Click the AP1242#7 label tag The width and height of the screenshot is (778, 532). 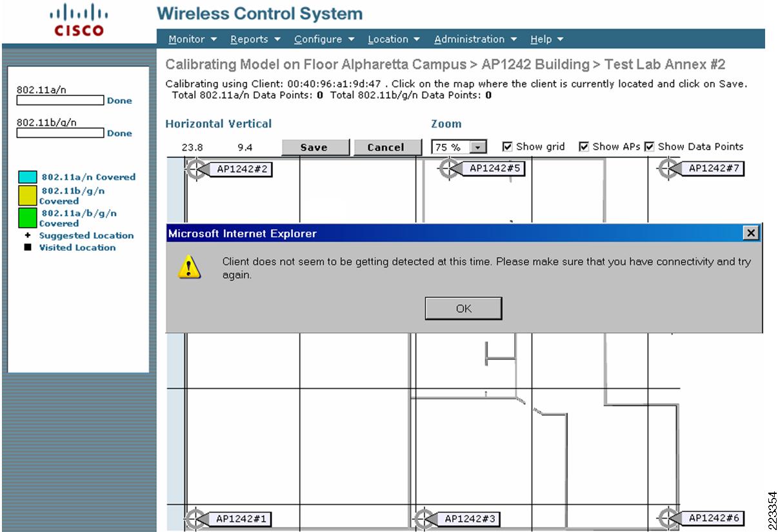pyautogui.click(x=712, y=169)
